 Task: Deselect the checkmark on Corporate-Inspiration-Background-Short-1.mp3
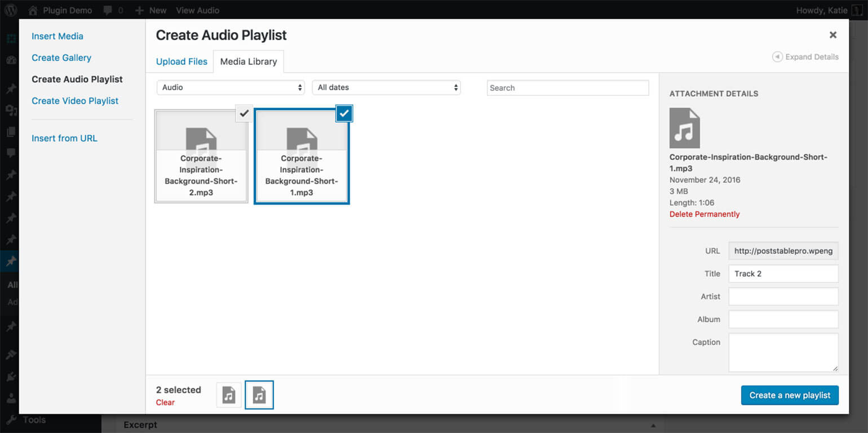[x=344, y=113]
